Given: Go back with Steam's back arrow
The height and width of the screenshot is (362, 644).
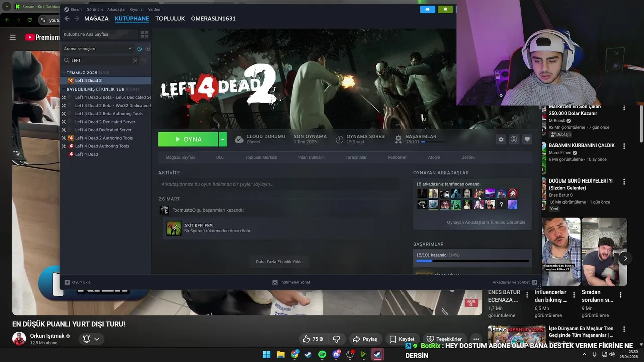Looking at the screenshot, I should 67,19.
